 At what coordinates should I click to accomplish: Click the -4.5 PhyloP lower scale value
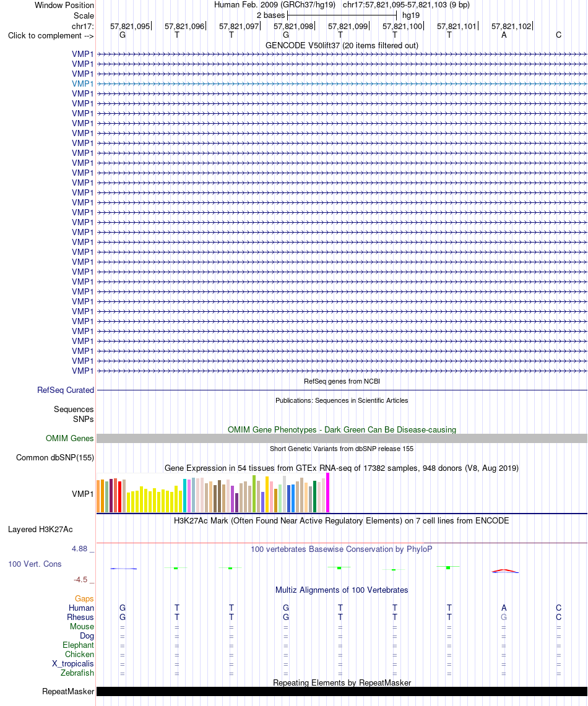(80, 580)
